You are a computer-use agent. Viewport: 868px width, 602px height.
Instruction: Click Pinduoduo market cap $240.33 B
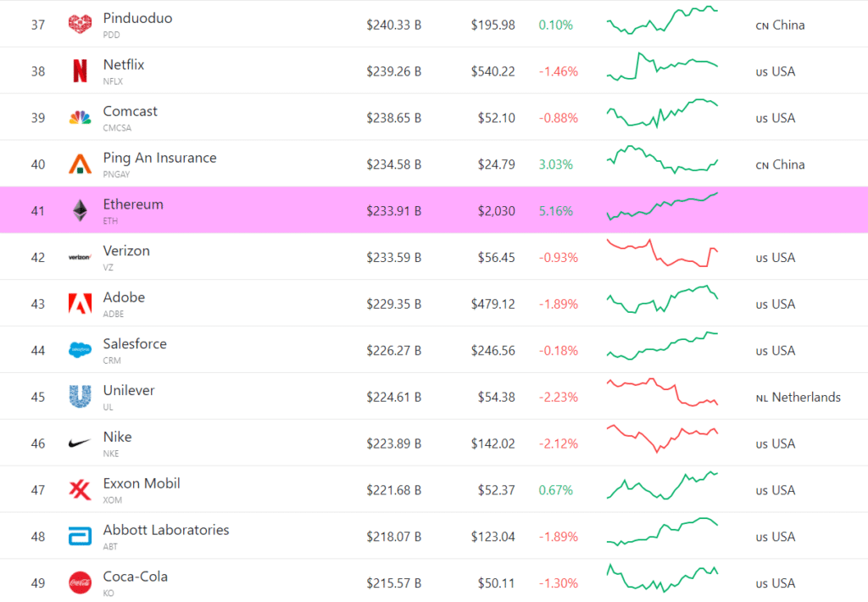(393, 25)
